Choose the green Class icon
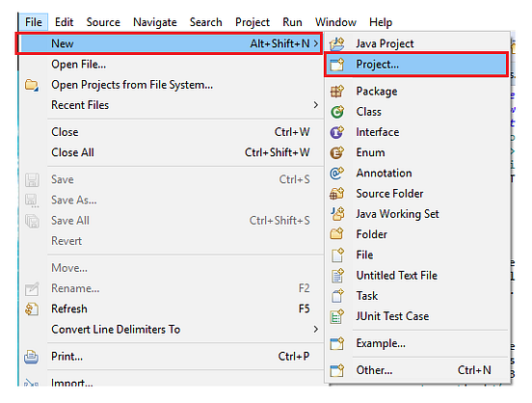The image size is (532, 403). pos(337,112)
